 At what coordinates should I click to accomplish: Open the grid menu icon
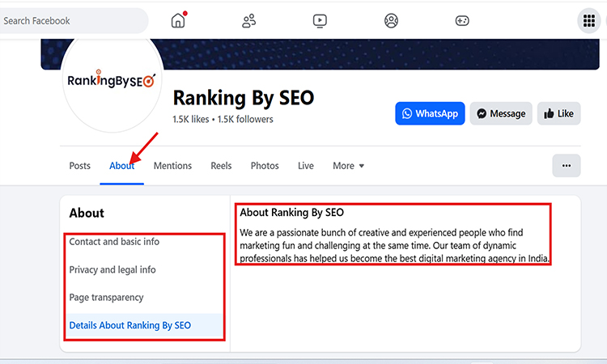click(x=589, y=20)
